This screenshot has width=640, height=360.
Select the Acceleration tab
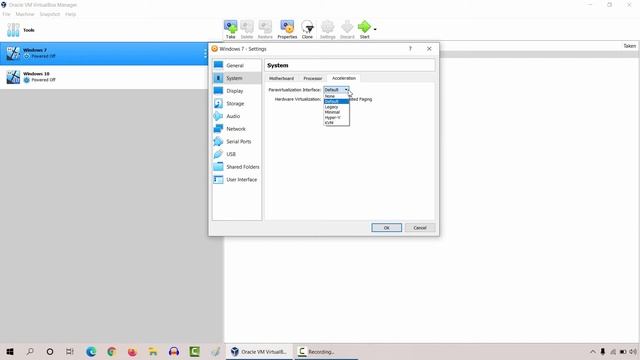tap(344, 78)
